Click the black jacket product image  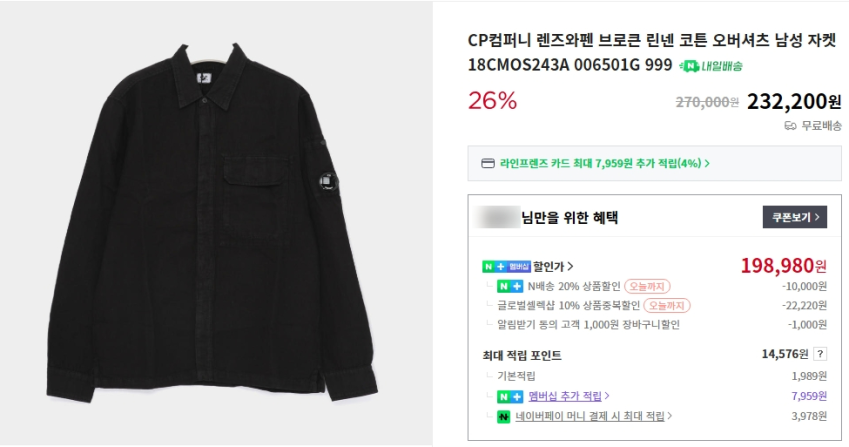219,223
